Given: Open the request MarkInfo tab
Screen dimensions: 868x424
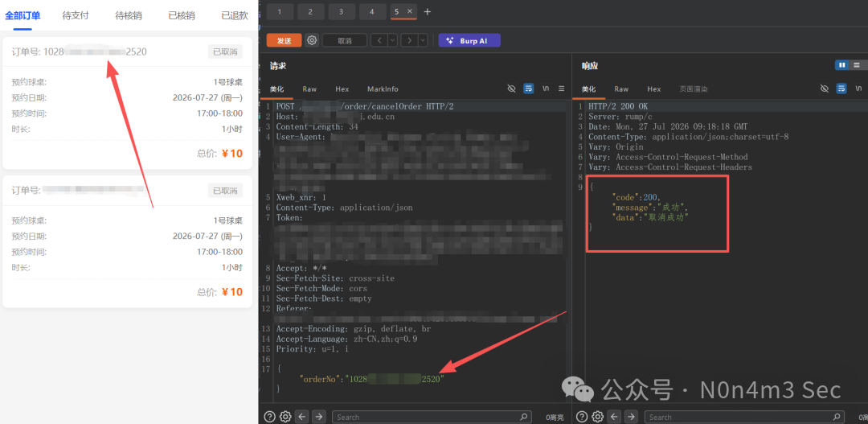Looking at the screenshot, I should [383, 89].
